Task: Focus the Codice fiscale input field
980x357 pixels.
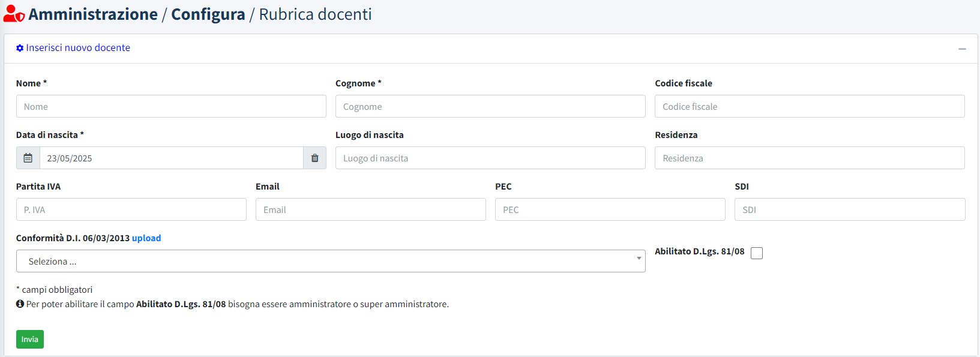Action: coord(810,106)
